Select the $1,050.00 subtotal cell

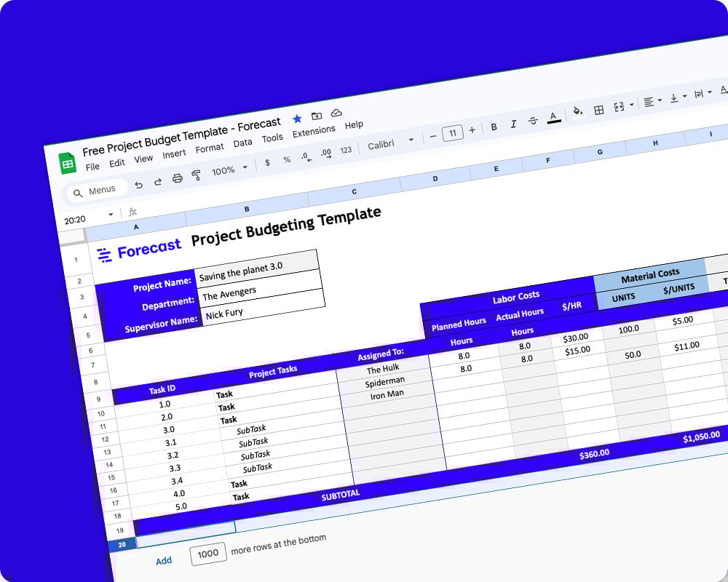coord(701,436)
